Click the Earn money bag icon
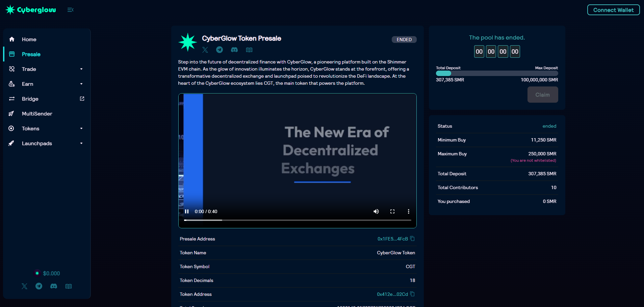 click(x=12, y=84)
